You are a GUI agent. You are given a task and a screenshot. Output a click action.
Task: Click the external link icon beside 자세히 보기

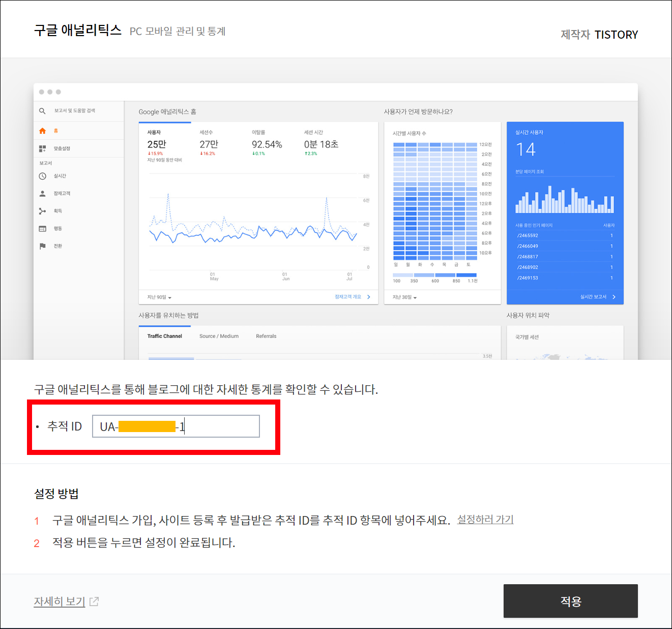point(94,602)
